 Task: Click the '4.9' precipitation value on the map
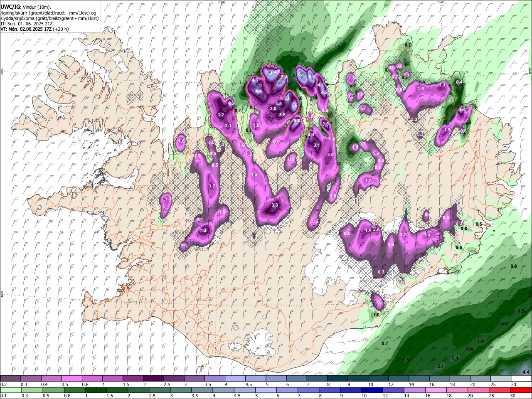point(277,72)
